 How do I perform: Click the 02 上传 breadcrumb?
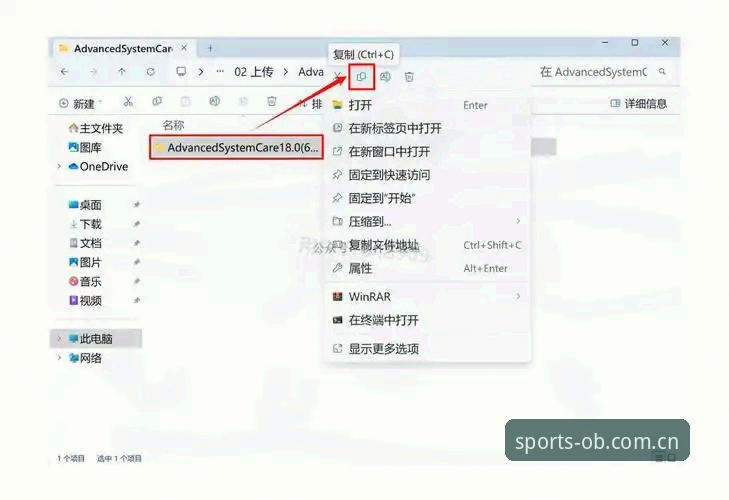[254, 72]
